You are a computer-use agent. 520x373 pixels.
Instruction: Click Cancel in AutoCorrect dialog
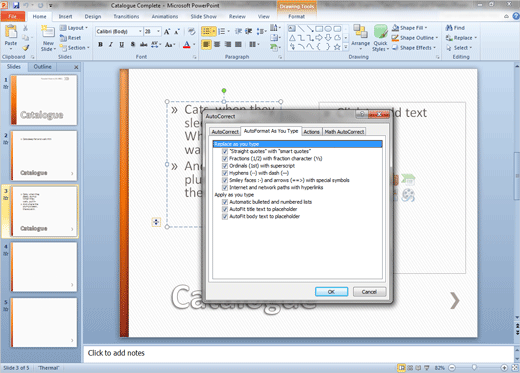(x=369, y=292)
